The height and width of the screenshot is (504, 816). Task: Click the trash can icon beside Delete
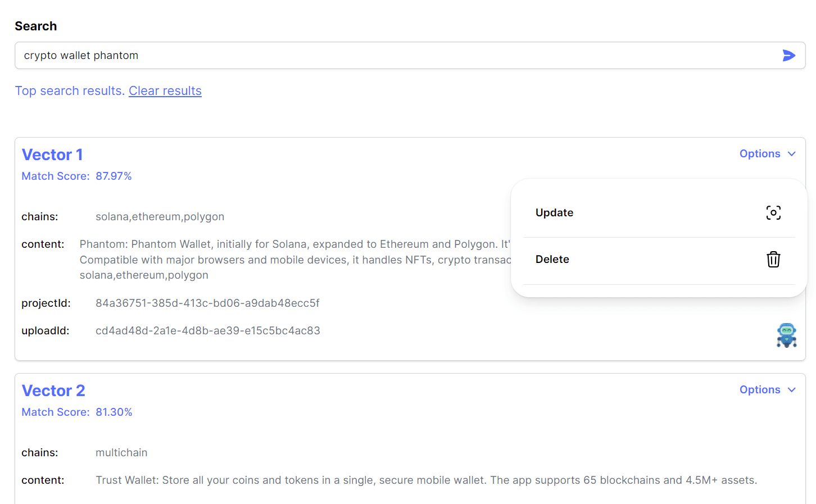tap(773, 259)
